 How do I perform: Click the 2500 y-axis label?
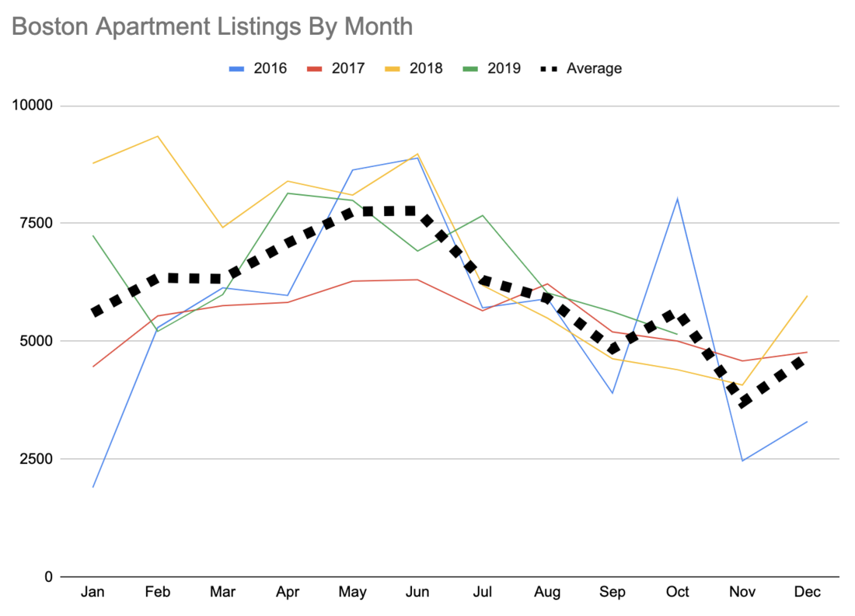click(x=36, y=459)
